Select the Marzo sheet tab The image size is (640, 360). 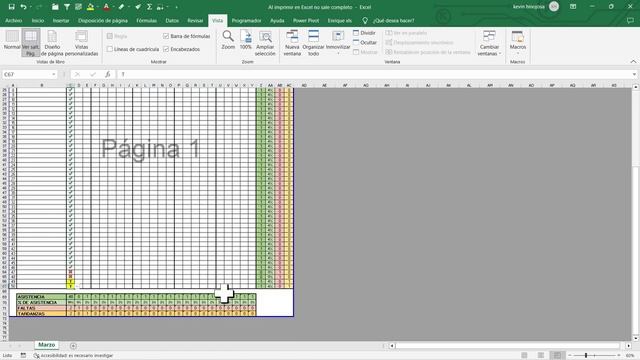[47, 345]
